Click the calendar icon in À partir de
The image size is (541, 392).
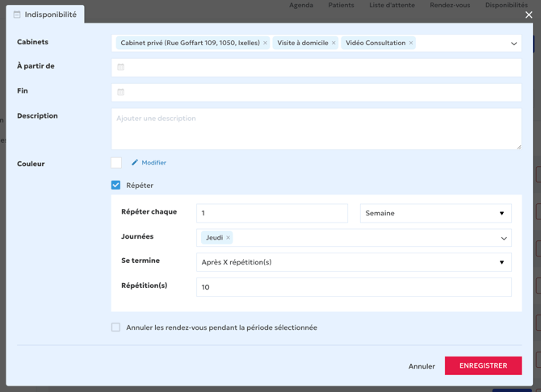tap(121, 67)
